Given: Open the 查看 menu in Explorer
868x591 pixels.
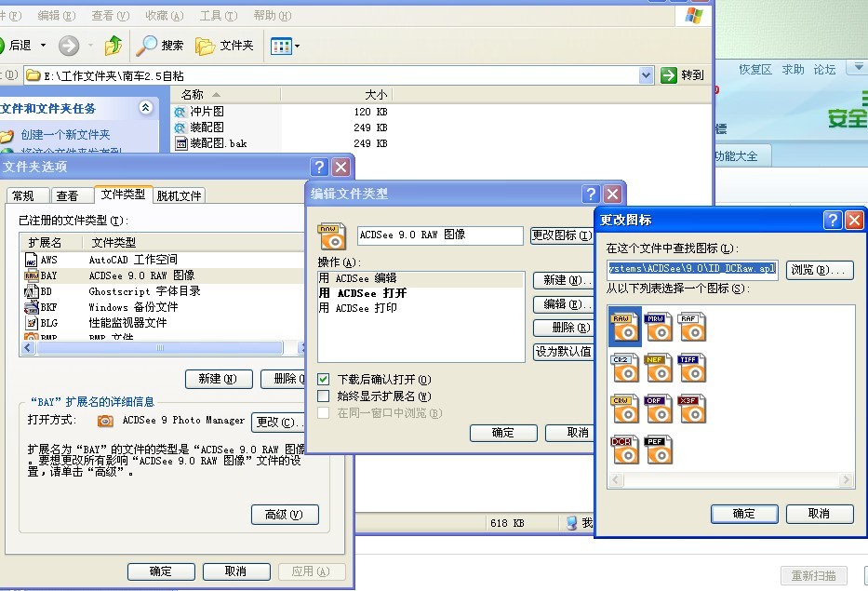Looking at the screenshot, I should pyautogui.click(x=110, y=16).
